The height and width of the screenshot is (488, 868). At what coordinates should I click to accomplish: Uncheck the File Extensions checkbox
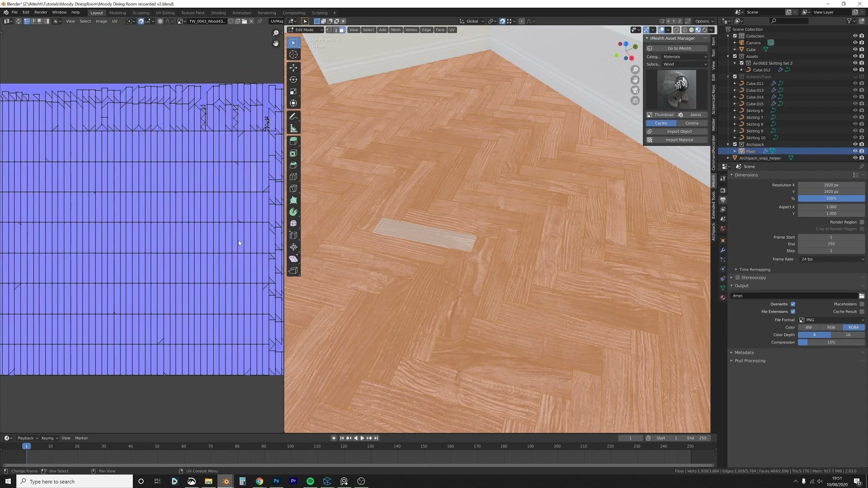click(x=793, y=312)
